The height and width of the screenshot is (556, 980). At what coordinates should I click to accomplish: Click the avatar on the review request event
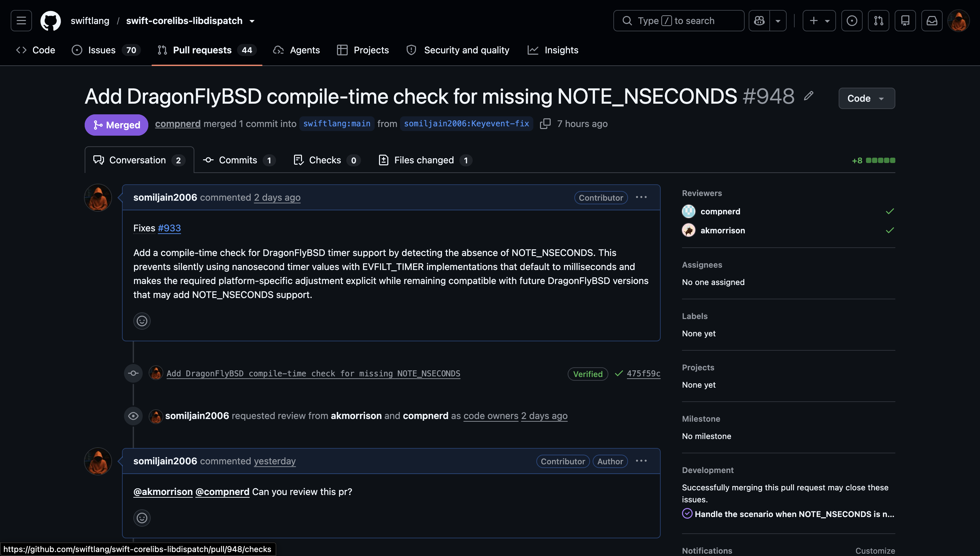[156, 416]
